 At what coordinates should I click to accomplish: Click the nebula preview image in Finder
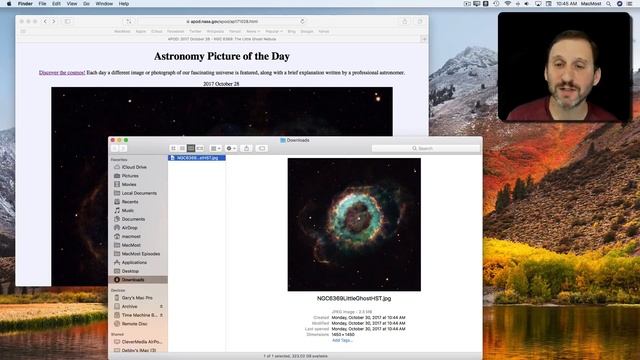[x=354, y=224]
